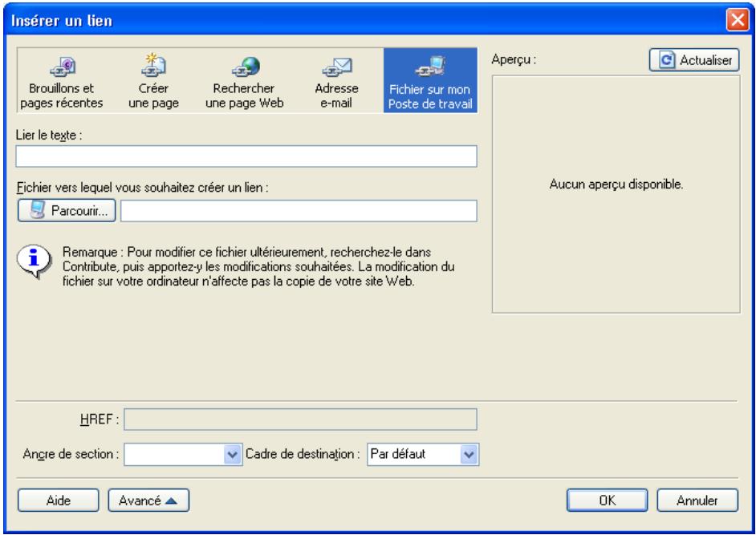The image size is (756, 535).
Task: Click Parcourir to browse for a file
Action: click(x=67, y=211)
